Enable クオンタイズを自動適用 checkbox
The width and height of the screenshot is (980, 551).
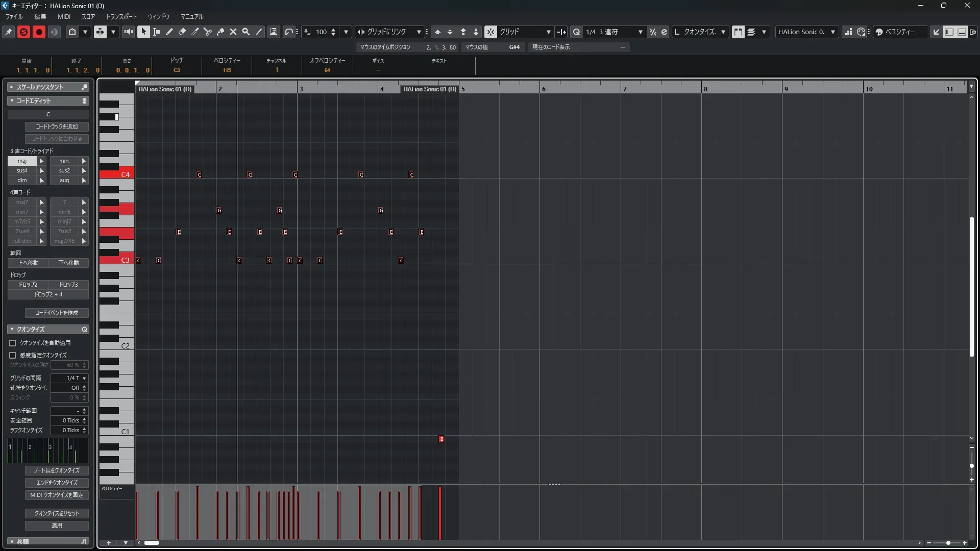pyautogui.click(x=13, y=343)
